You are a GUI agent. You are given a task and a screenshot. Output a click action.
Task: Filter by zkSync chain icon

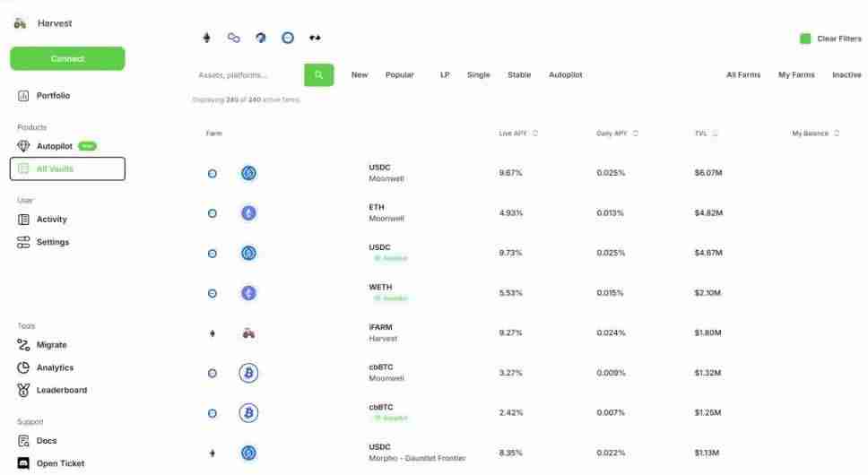(x=315, y=38)
